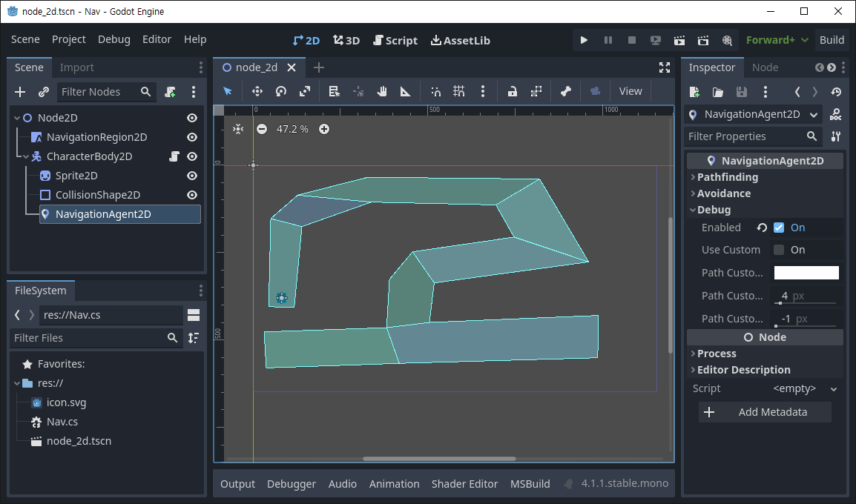Group the selected node's children
This screenshot has height=504, width=856.
click(x=536, y=91)
